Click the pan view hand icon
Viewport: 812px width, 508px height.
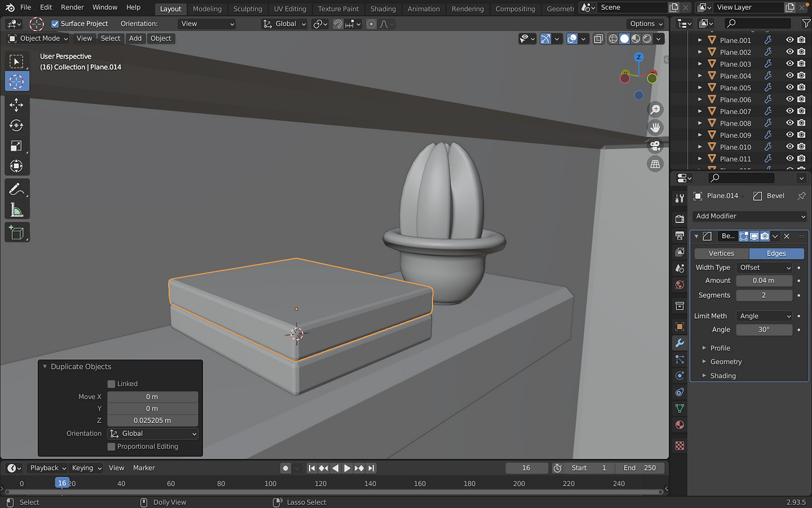(655, 127)
